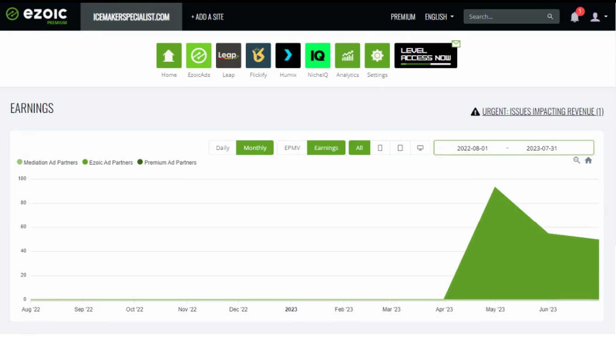Open Urgent Issues Impacting Revenue link

[x=543, y=112]
